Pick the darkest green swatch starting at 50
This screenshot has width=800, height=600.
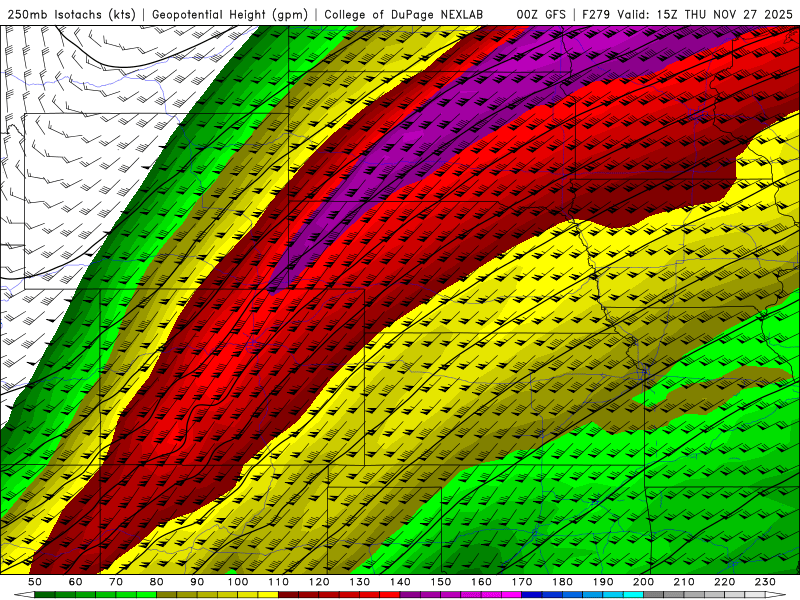44,594
